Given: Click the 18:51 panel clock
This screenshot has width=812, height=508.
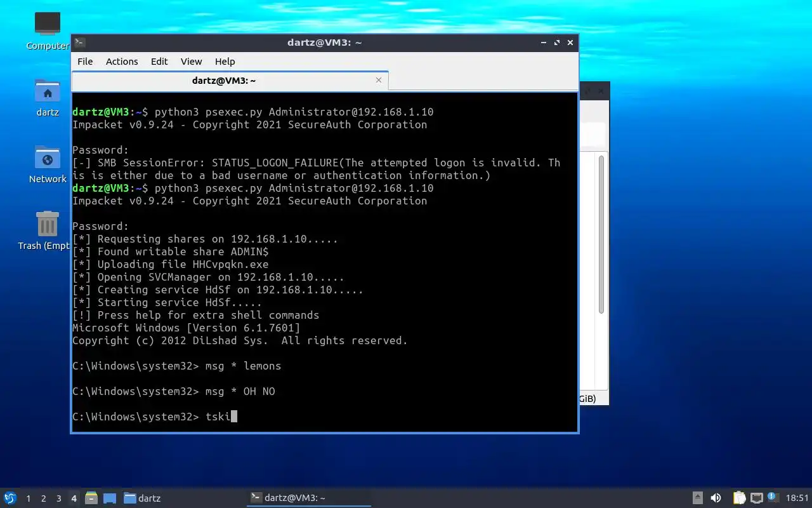Looking at the screenshot, I should (797, 498).
